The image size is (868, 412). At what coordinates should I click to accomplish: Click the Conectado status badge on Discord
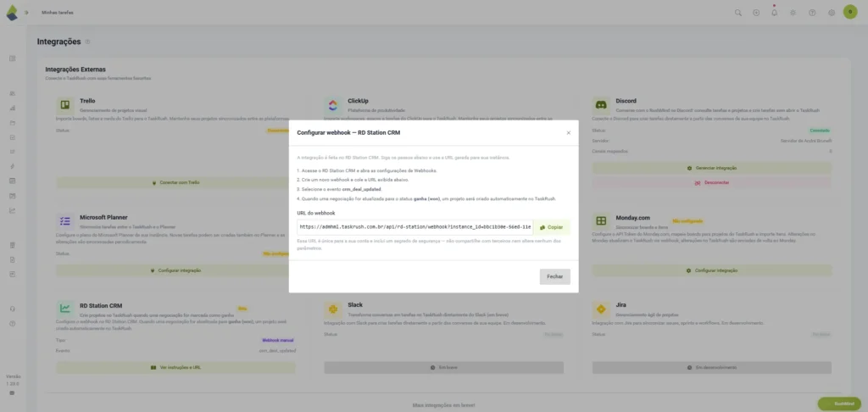coord(820,131)
